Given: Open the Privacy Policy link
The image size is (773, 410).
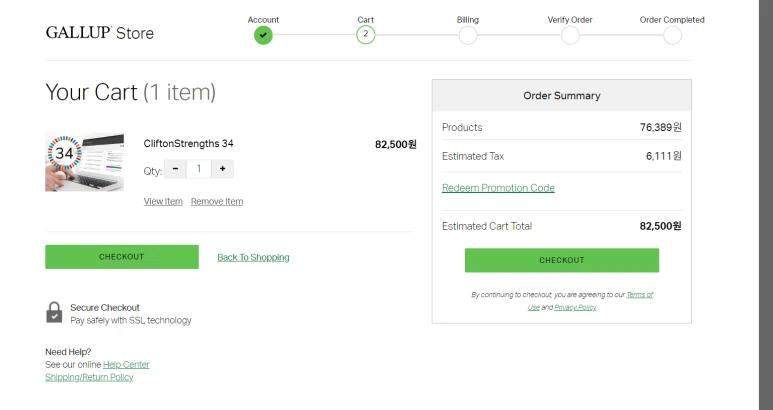Looking at the screenshot, I should 575,307.
